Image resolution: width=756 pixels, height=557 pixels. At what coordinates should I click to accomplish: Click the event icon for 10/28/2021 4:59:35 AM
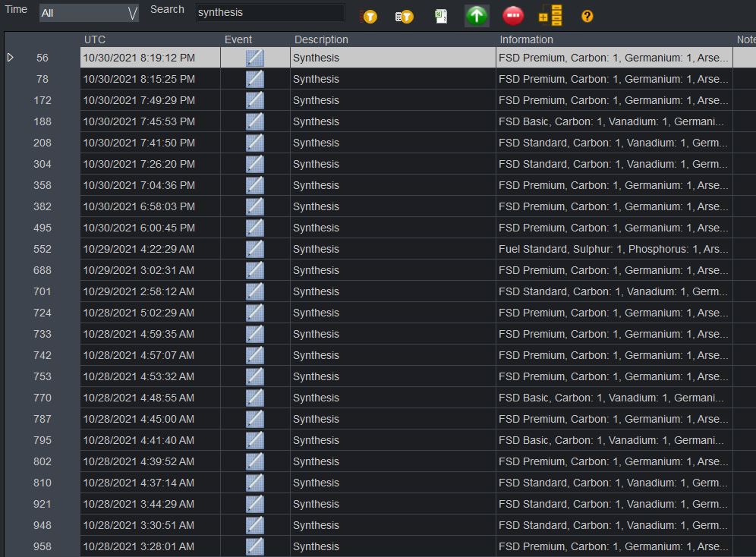coord(254,334)
